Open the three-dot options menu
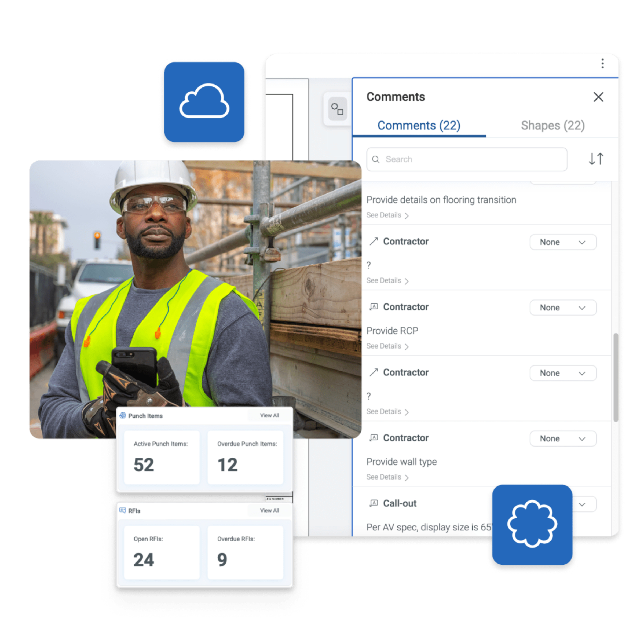The width and height of the screenshot is (644, 644). tap(602, 63)
